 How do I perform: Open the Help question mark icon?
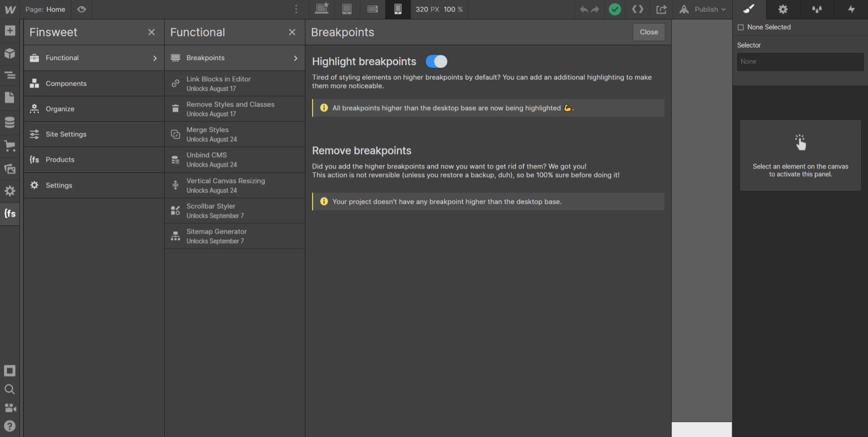pos(10,426)
